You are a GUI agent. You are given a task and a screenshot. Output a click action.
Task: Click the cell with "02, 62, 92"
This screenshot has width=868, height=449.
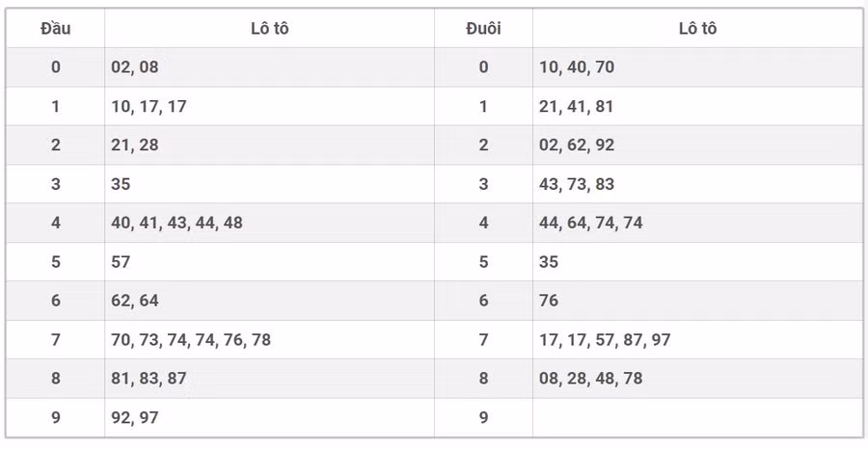[x=577, y=145]
